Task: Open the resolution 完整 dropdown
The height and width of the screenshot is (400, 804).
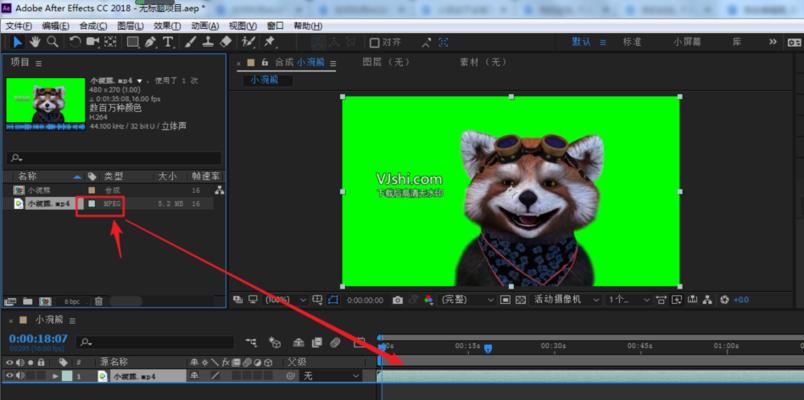Action: point(467,300)
